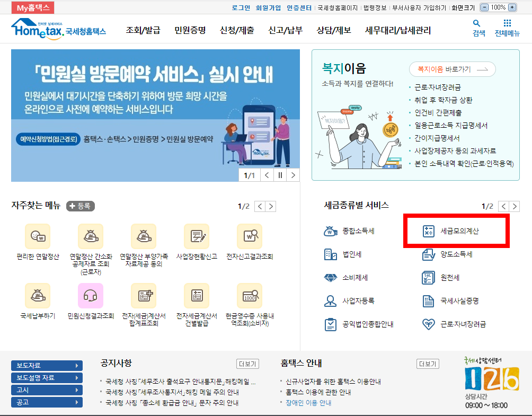Open 세무대리/납세관리 menu
532x416 pixels.
click(x=398, y=31)
